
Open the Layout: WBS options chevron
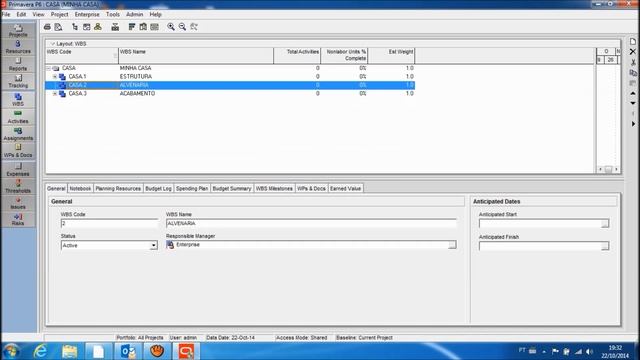[52, 44]
